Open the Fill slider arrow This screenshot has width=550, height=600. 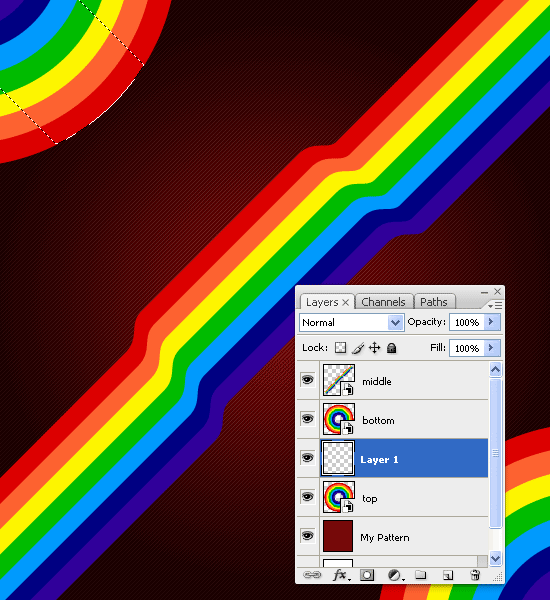[x=492, y=348]
